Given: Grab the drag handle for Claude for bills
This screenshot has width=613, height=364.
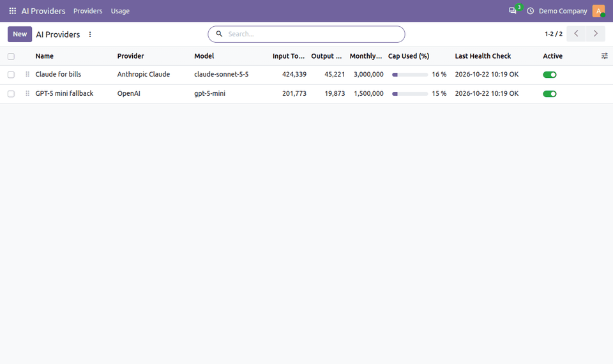Looking at the screenshot, I should (x=27, y=74).
